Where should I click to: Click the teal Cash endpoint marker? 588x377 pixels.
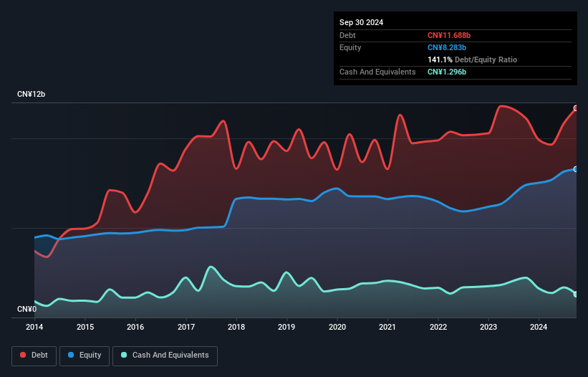click(x=576, y=295)
